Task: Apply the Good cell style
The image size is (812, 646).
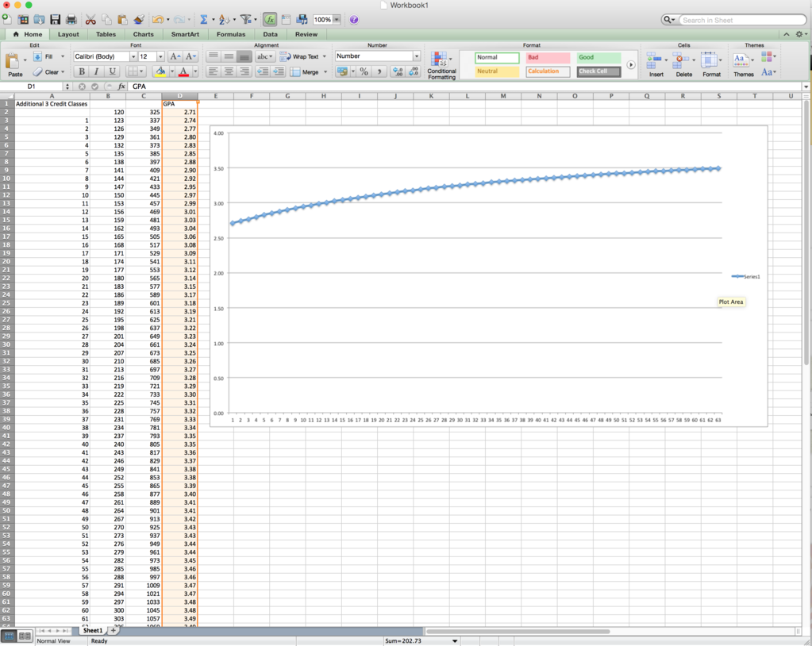Action: (x=598, y=58)
